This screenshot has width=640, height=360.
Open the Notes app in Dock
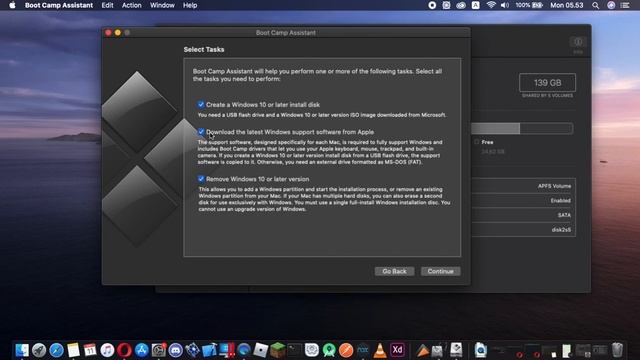[73, 350]
